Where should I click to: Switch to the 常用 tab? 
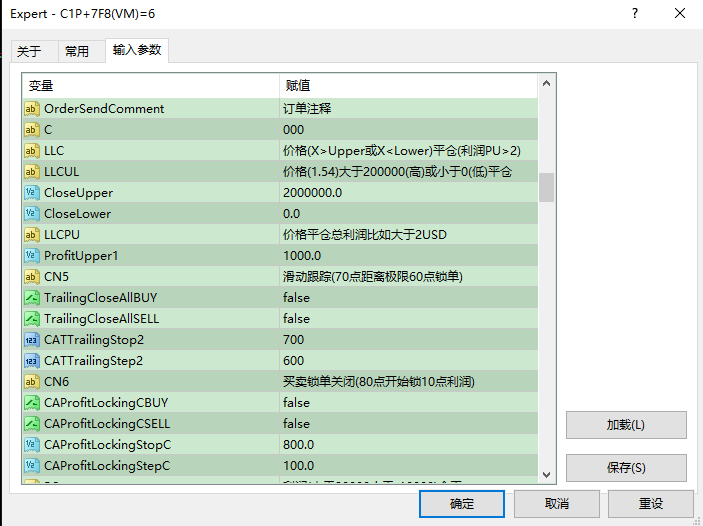[x=82, y=51]
